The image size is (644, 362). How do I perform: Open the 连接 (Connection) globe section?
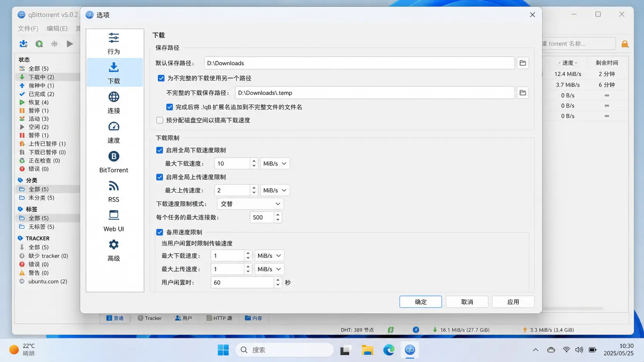coord(114,102)
